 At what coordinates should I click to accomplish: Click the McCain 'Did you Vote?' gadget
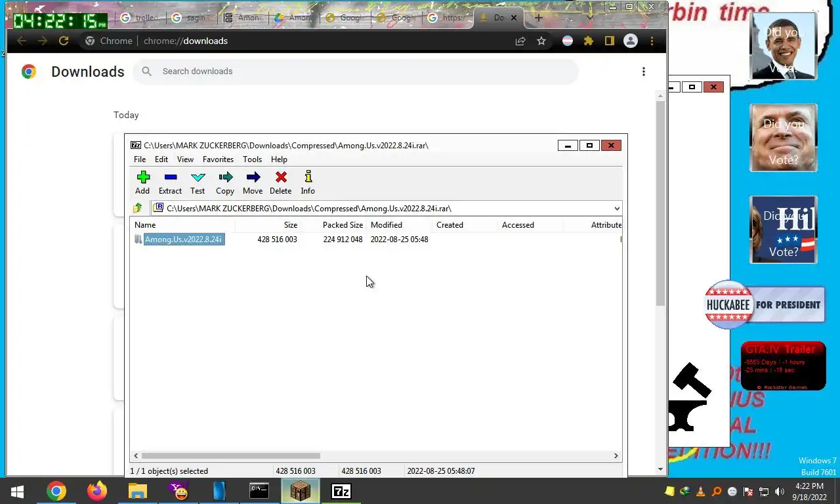click(x=784, y=138)
